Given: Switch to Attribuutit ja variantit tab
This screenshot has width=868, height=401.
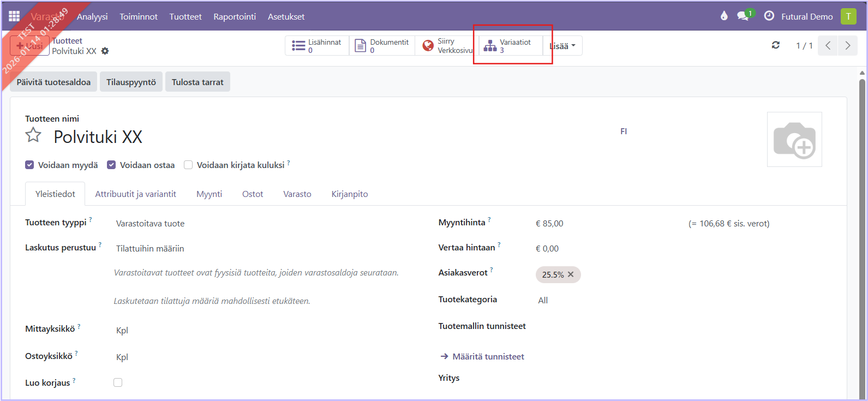Looking at the screenshot, I should (135, 194).
